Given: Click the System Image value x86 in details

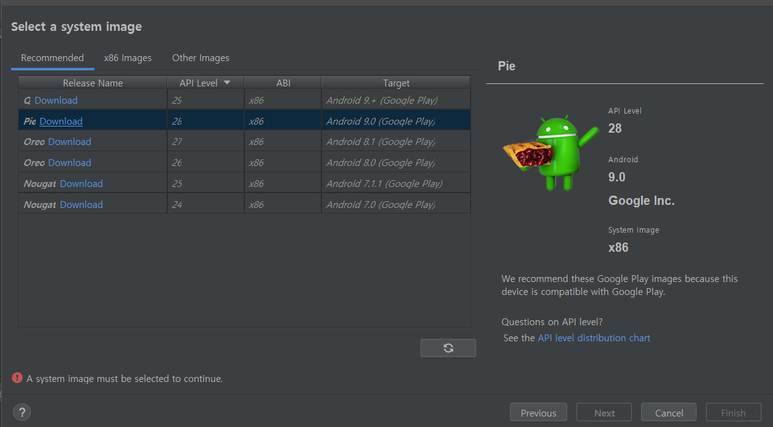Looking at the screenshot, I should click(618, 248).
